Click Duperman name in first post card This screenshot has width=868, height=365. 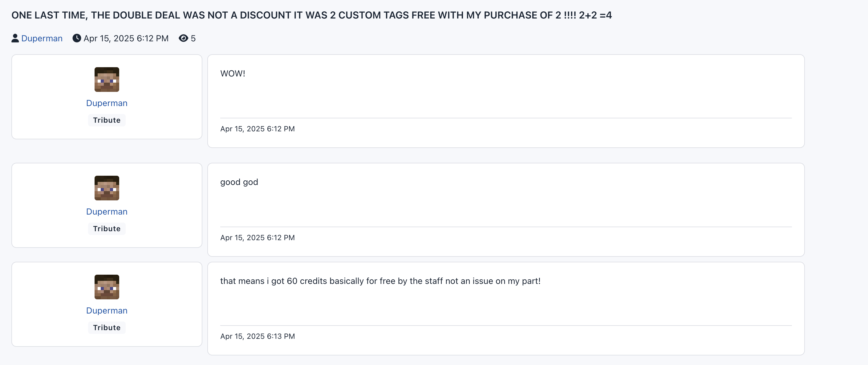coord(107,103)
